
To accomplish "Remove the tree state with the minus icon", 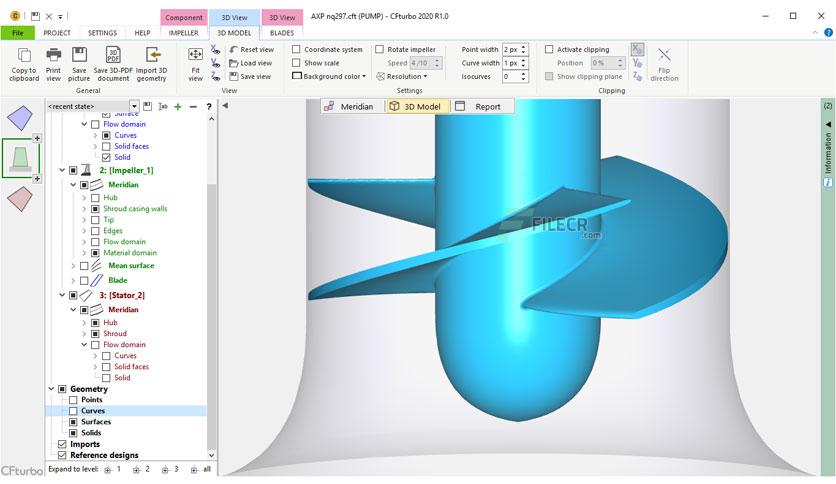I will click(x=193, y=107).
